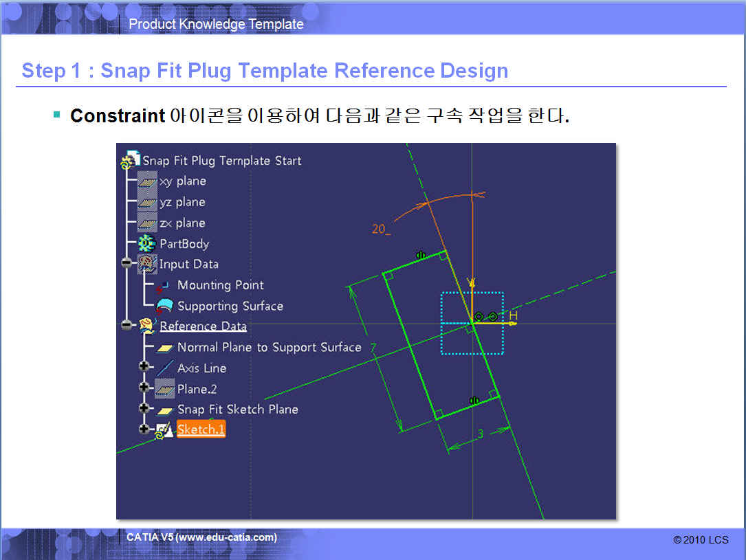
Task: Click the 3 width dimension value
Action: coord(481,434)
